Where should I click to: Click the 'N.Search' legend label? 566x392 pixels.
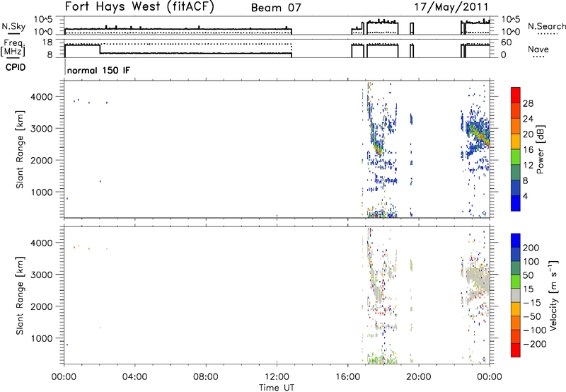[x=546, y=26]
